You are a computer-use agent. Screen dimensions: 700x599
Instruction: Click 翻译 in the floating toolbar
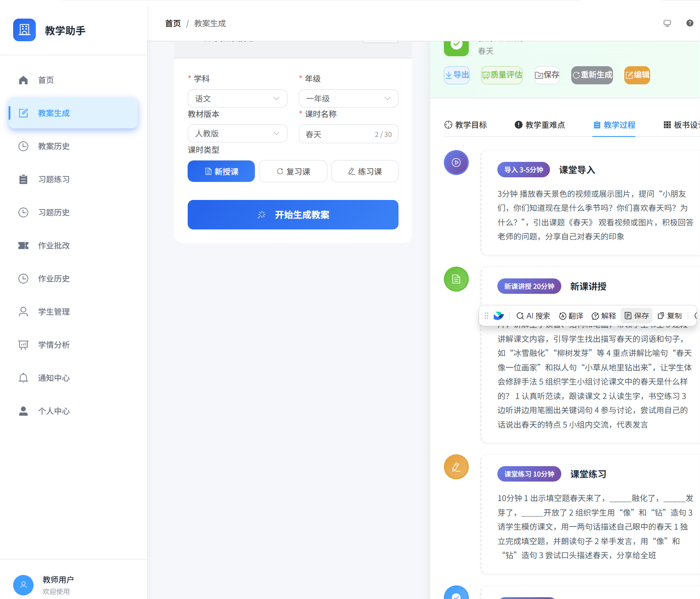(571, 316)
